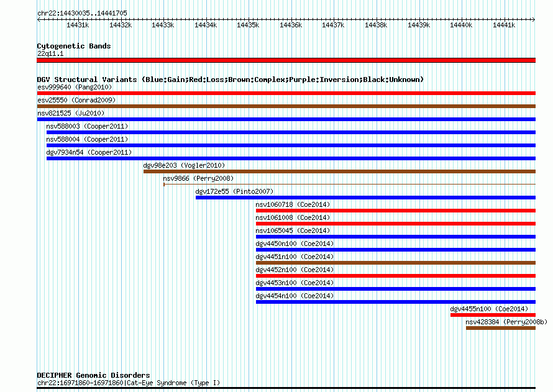
Task: Select the blue nsv1065045 gain bar
Action: click(x=396, y=237)
